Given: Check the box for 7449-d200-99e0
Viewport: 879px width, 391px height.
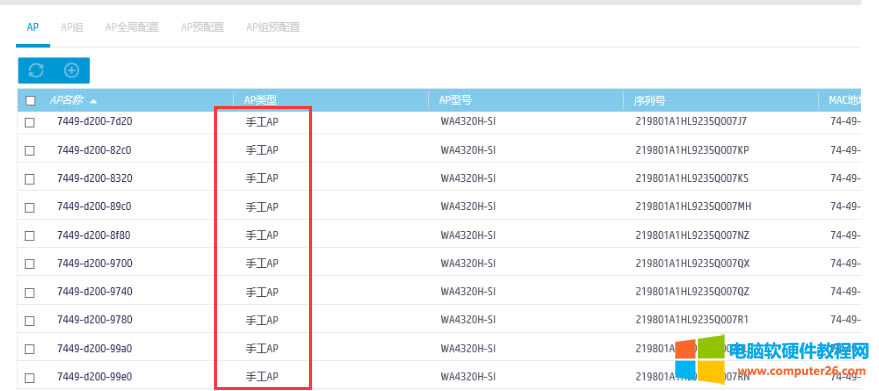Looking at the screenshot, I should [30, 377].
